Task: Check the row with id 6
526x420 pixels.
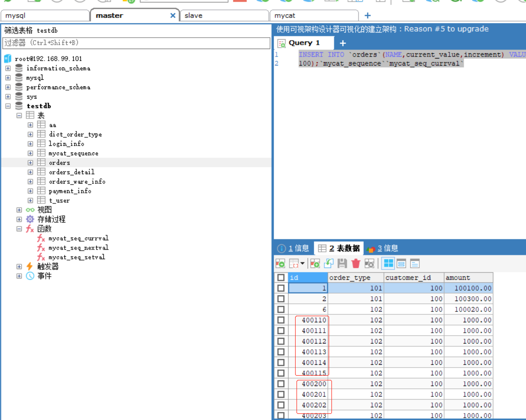Action: tap(281, 310)
